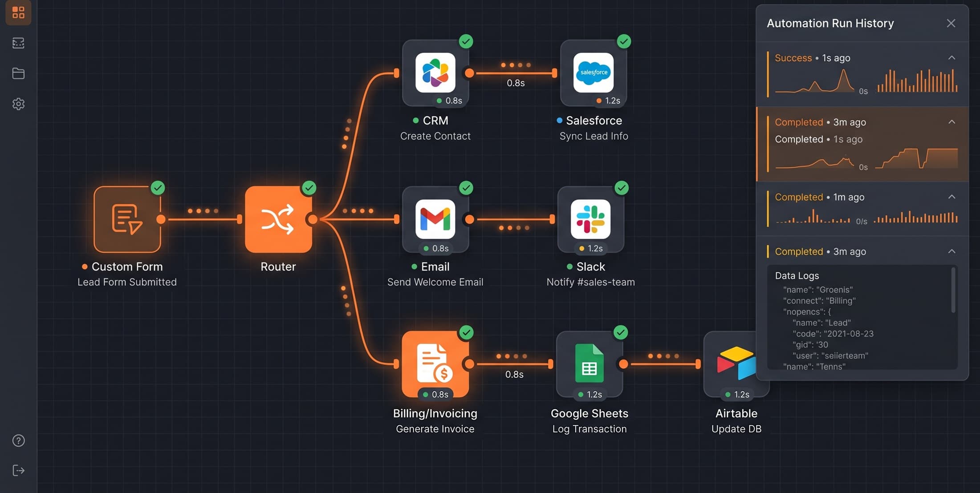Select the CRM Create Contact node

[435, 73]
